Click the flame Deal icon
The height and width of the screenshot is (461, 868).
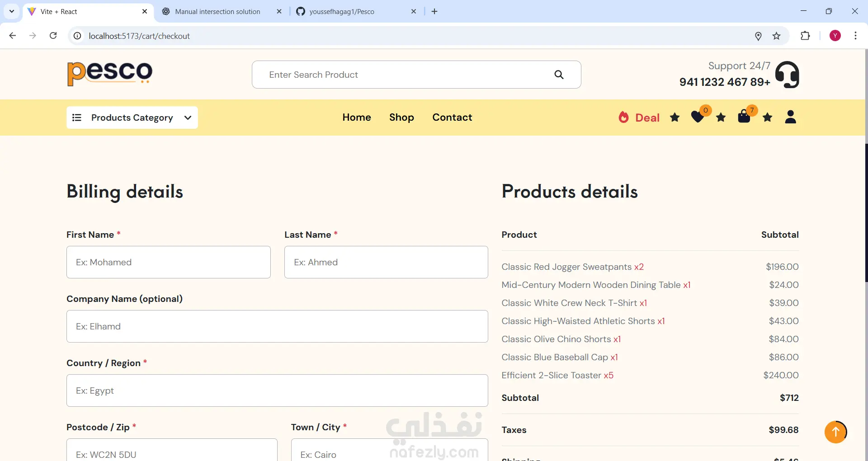624,118
